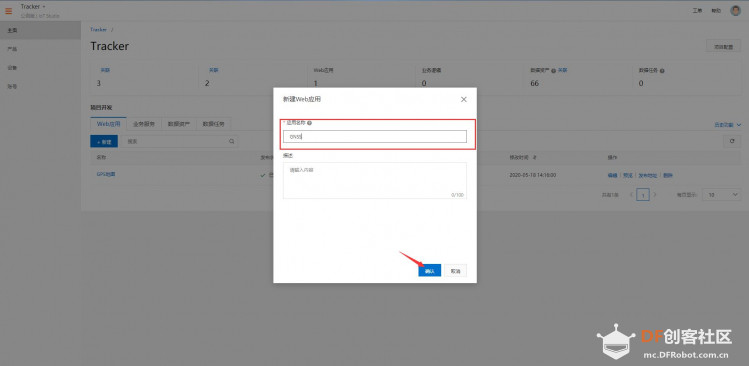
Task: Click the 数据资产 count value 66
Action: pos(535,83)
